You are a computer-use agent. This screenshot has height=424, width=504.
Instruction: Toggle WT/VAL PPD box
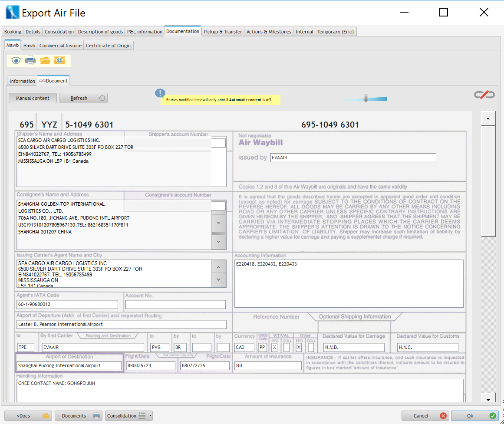274,347
